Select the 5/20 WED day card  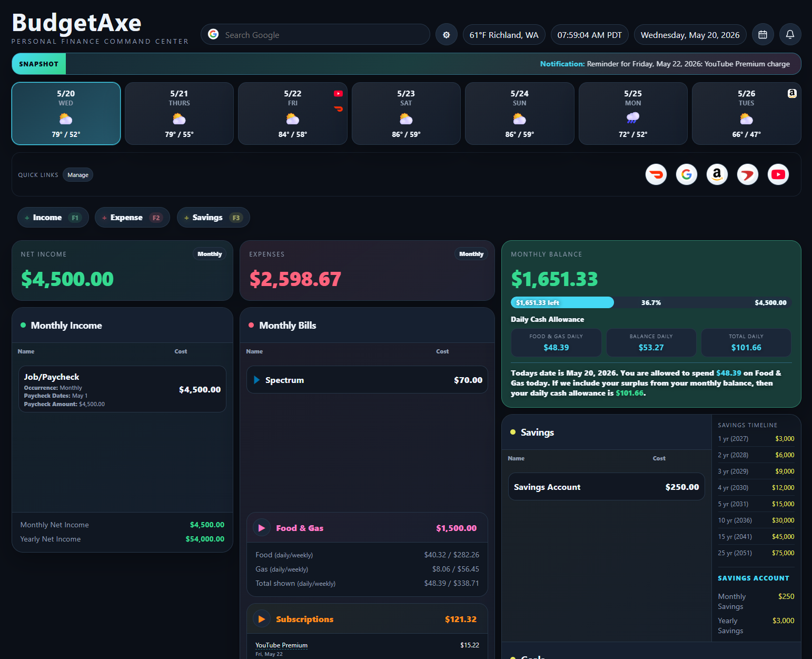[x=66, y=113]
